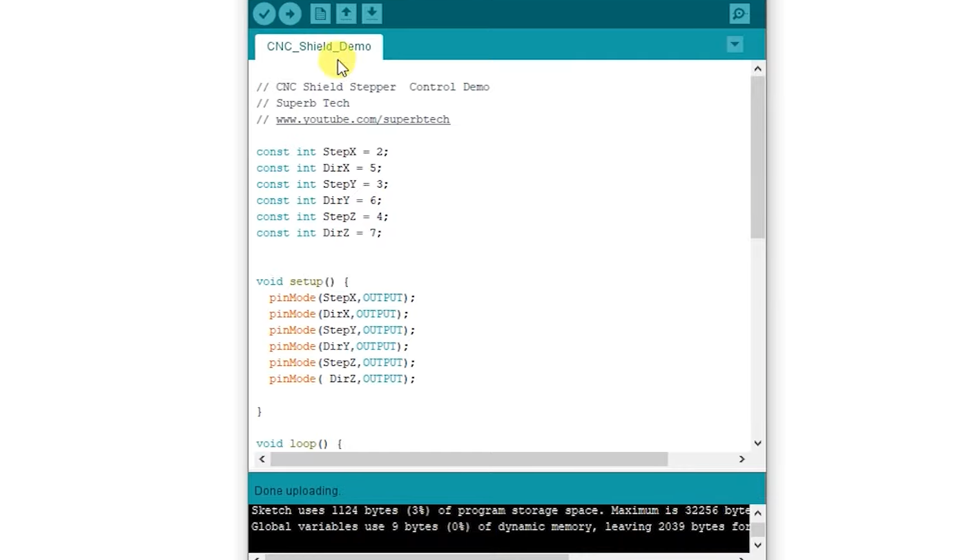Click the console scrollbar up arrow
The height and width of the screenshot is (560, 961).
pyautogui.click(x=758, y=513)
